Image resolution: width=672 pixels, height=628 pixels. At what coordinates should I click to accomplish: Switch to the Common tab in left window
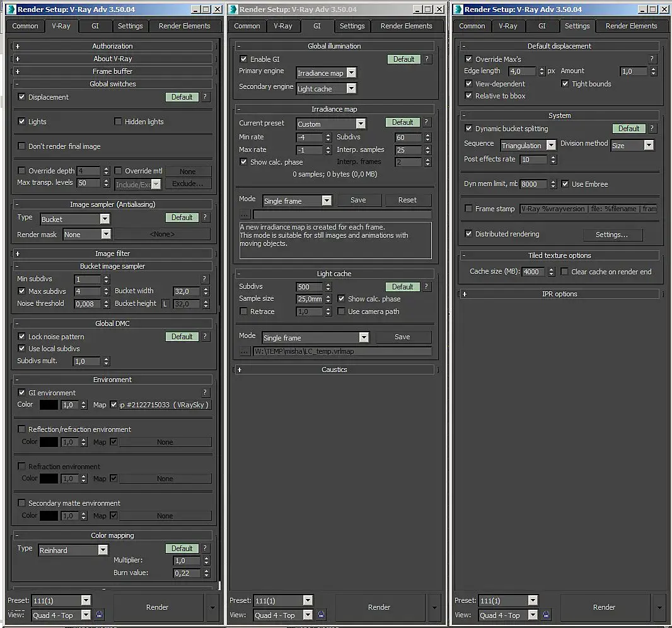coord(25,26)
